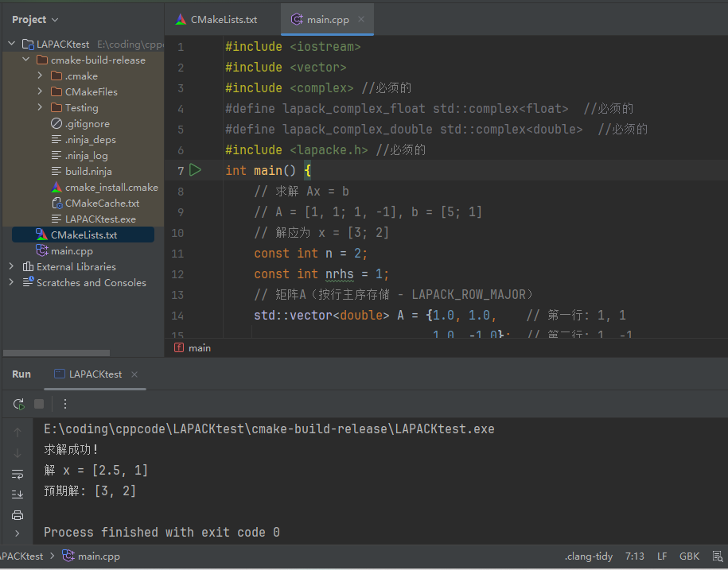Click the LAPACKtest.exe path in console
The height and width of the screenshot is (570, 728).
[269, 429]
